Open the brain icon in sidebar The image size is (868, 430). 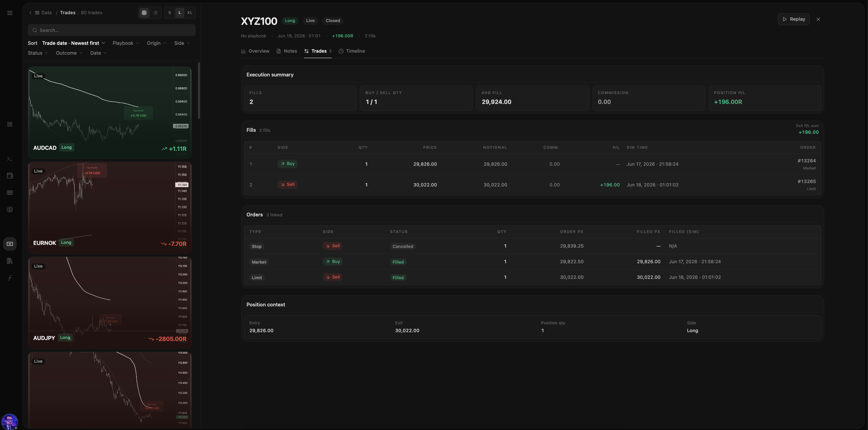[10, 210]
